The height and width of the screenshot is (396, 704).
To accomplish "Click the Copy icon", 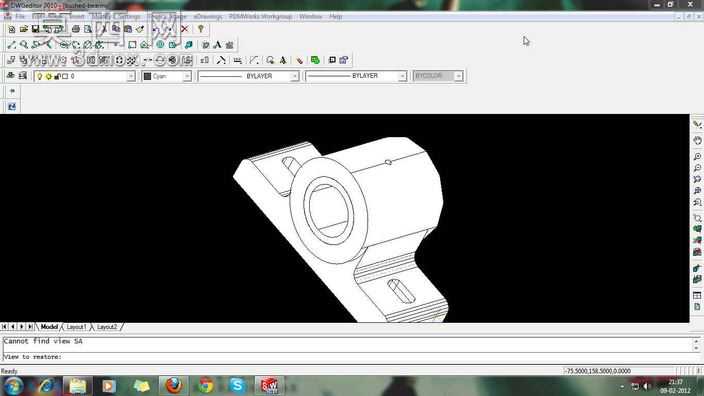I will tap(116, 29).
